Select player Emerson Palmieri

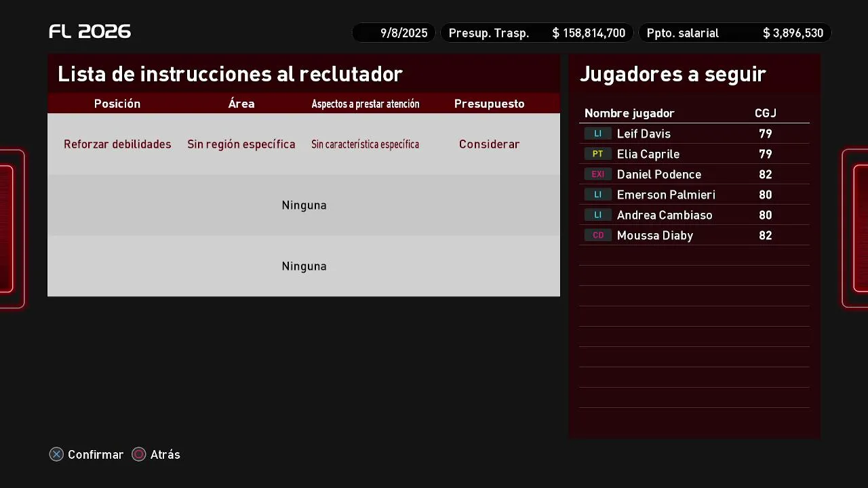point(666,195)
